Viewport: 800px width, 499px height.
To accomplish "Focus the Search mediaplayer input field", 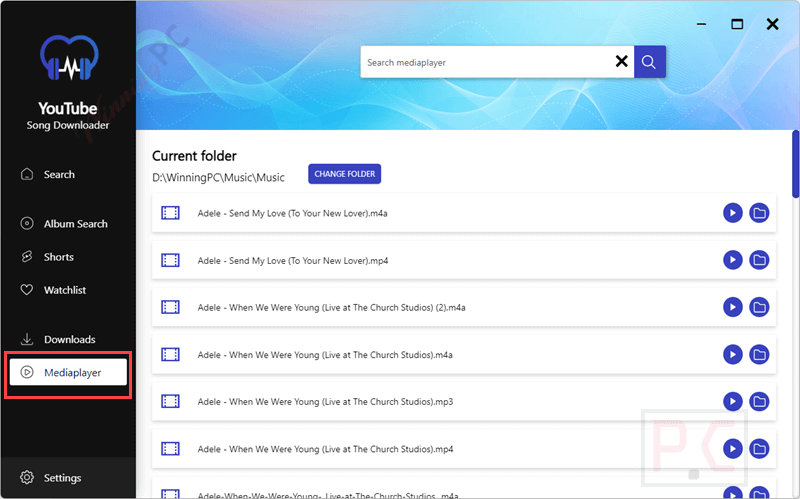I will pos(487,62).
